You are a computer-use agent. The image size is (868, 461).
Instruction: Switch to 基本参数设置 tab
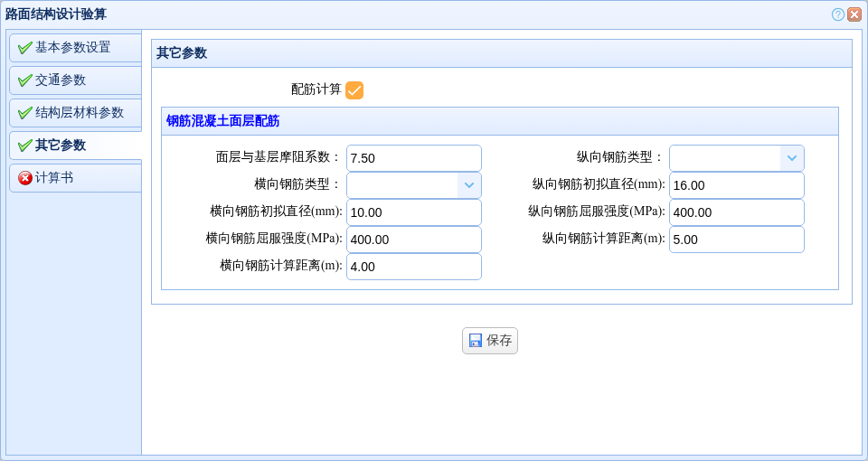75,48
